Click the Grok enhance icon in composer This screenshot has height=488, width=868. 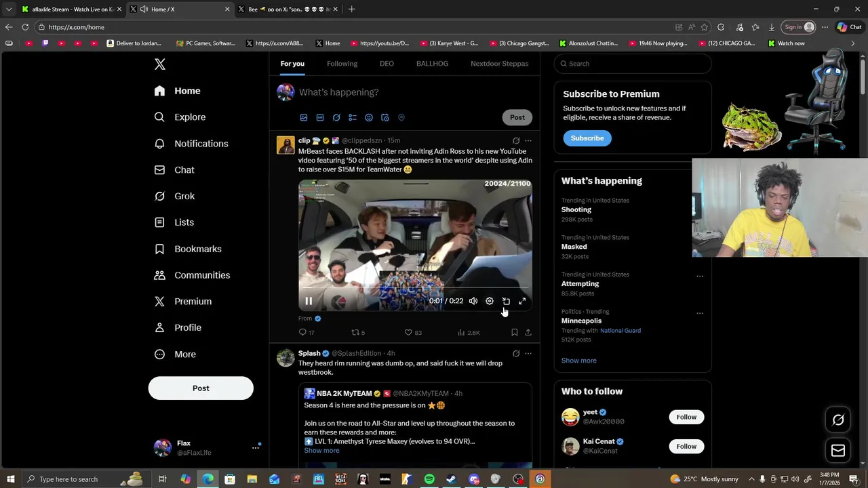336,117
